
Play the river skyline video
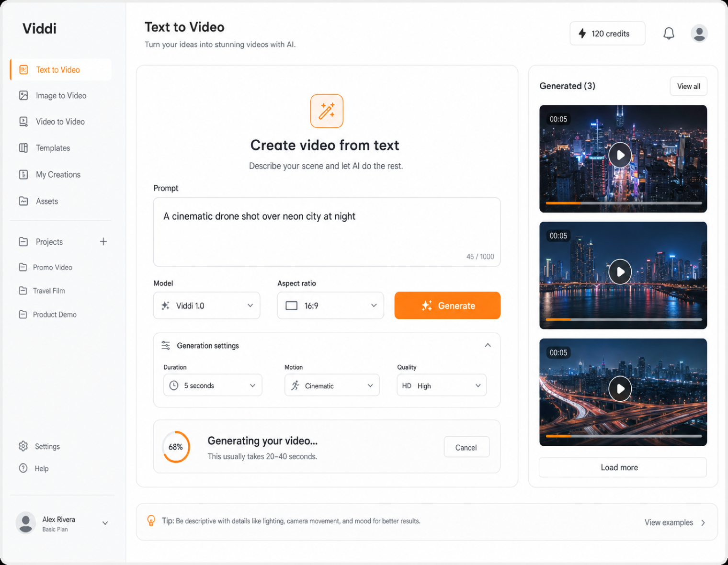(x=620, y=272)
